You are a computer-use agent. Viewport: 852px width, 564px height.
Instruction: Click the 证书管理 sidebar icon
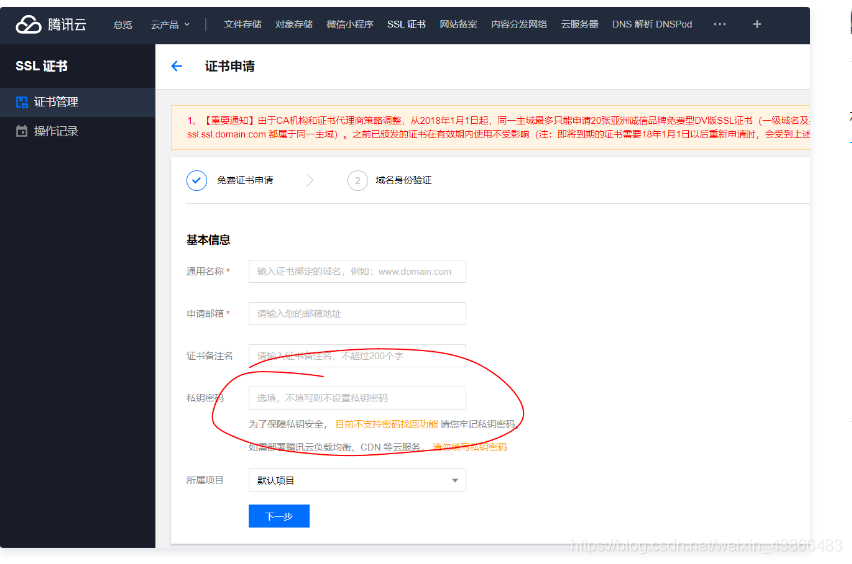[22, 102]
